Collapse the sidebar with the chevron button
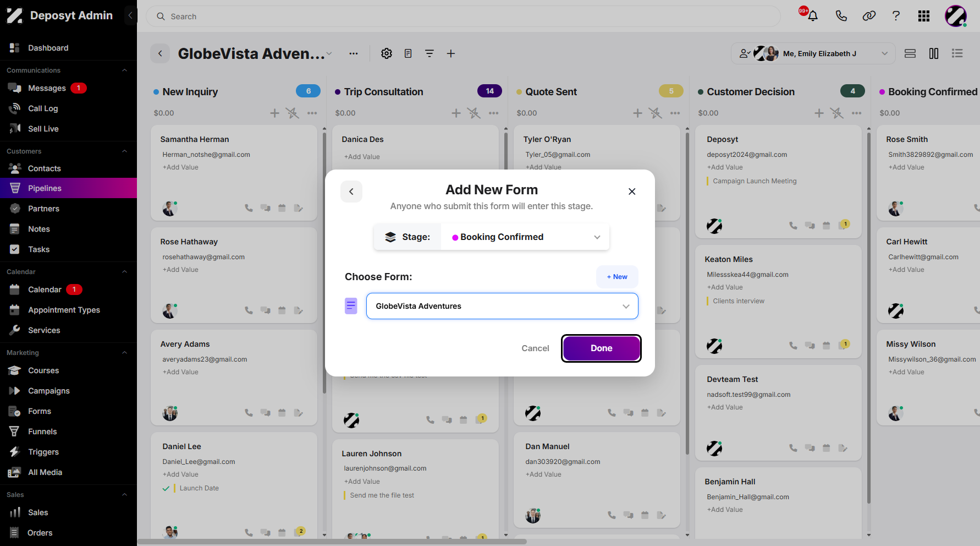 (130, 15)
